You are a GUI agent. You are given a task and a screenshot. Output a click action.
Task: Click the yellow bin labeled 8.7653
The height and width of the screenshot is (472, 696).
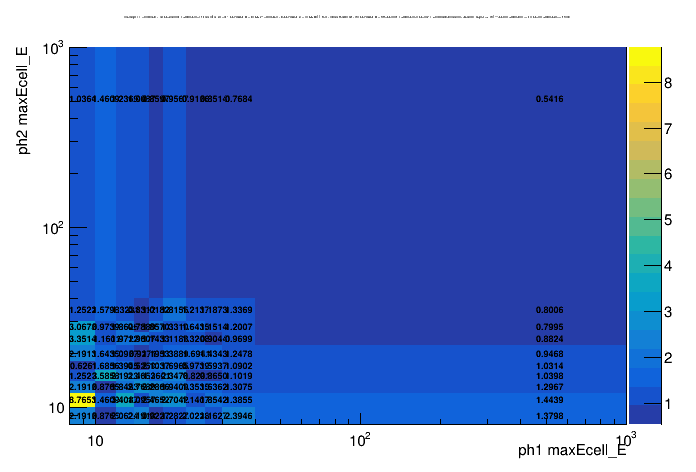(82, 399)
